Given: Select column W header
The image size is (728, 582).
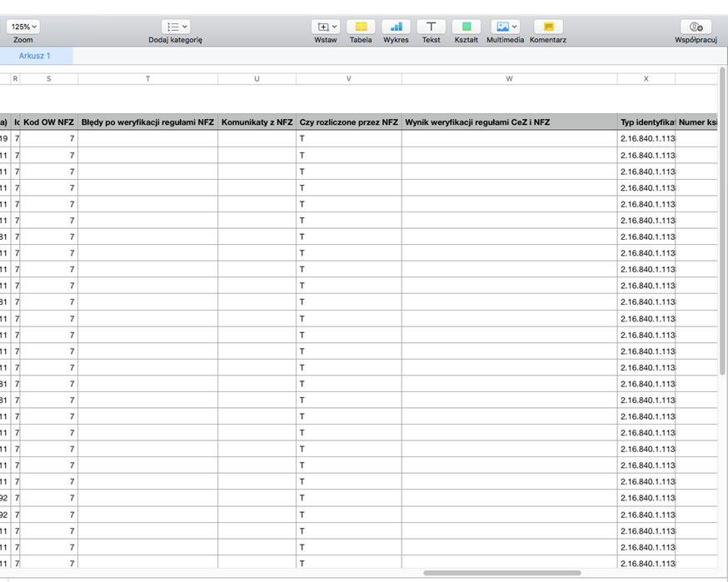Looking at the screenshot, I should [x=509, y=79].
